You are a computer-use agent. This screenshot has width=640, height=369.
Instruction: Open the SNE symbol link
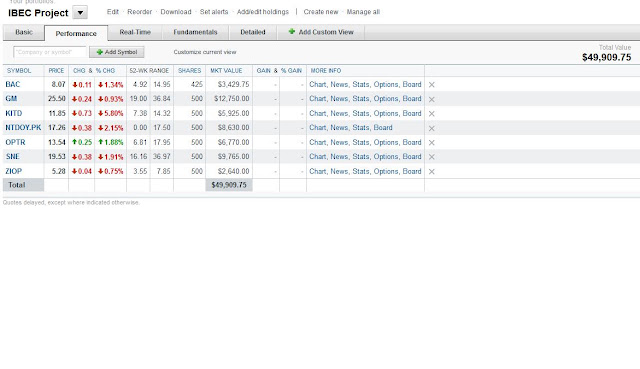pyautogui.click(x=13, y=157)
